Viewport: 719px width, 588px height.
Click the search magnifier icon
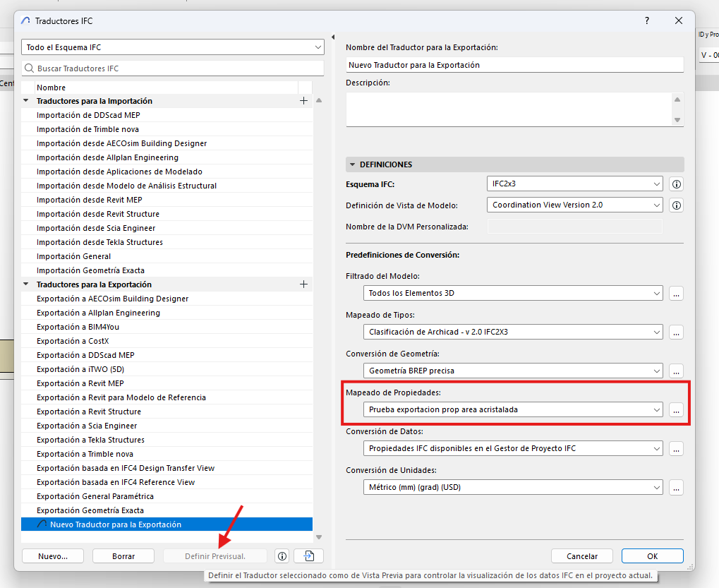click(30, 68)
